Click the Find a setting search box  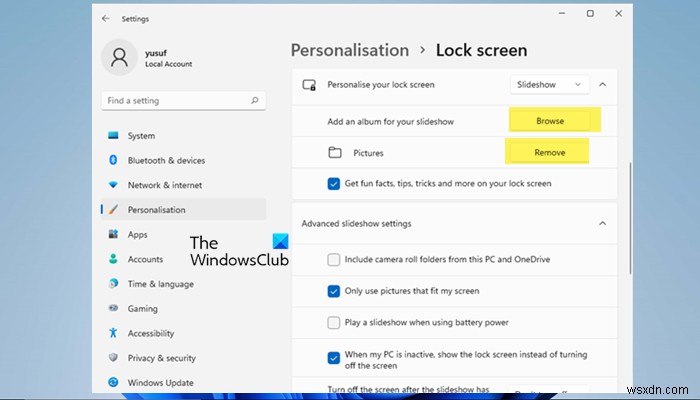click(x=183, y=100)
